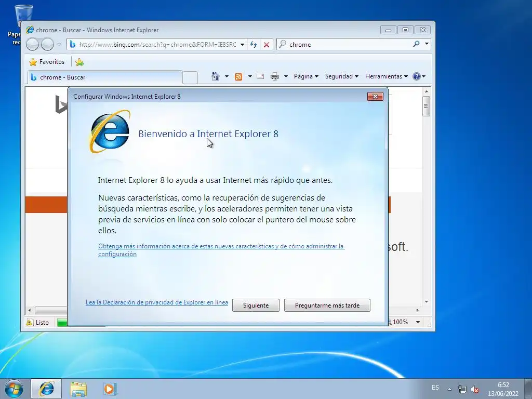Open the Help question-mark icon
The width and height of the screenshot is (532, 399).
tap(417, 76)
